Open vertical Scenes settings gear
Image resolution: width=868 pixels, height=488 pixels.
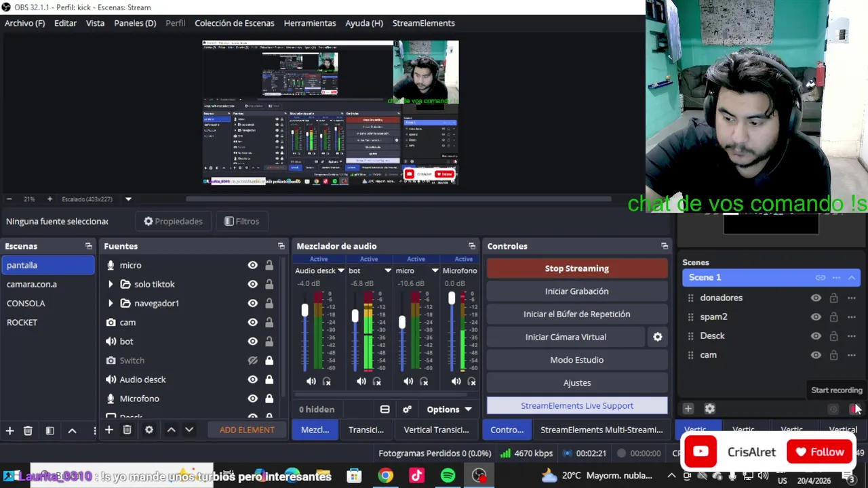click(710, 409)
